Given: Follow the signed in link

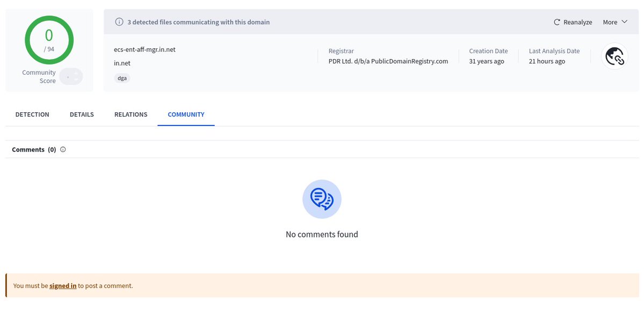Looking at the screenshot, I should 63,285.
